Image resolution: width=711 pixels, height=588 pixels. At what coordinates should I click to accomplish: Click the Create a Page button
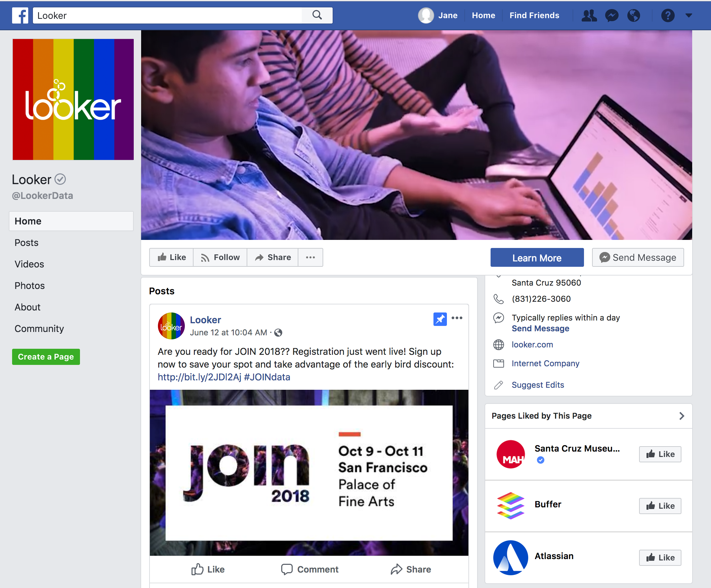46,357
